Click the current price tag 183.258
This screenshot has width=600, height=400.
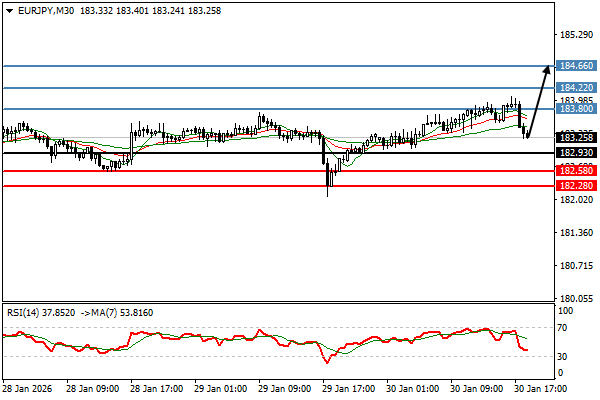576,137
